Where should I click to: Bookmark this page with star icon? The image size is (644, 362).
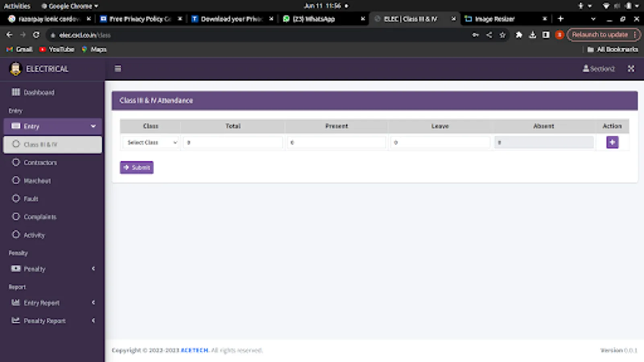point(502,35)
